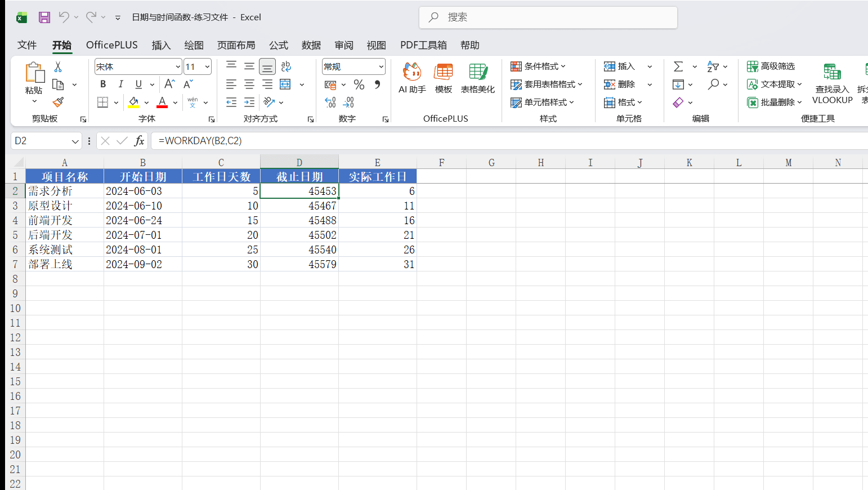Click the percent style icon
The width and height of the screenshot is (868, 490).
[359, 84]
